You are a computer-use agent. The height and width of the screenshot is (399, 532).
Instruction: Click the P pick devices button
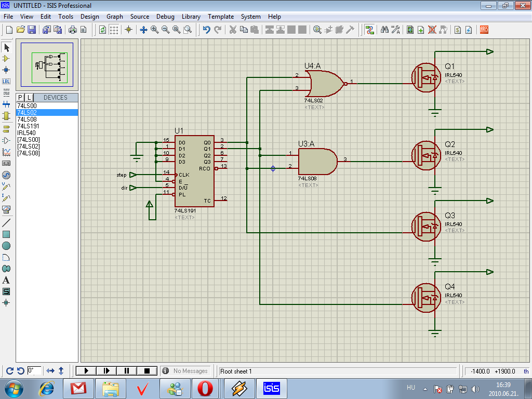(x=20, y=97)
